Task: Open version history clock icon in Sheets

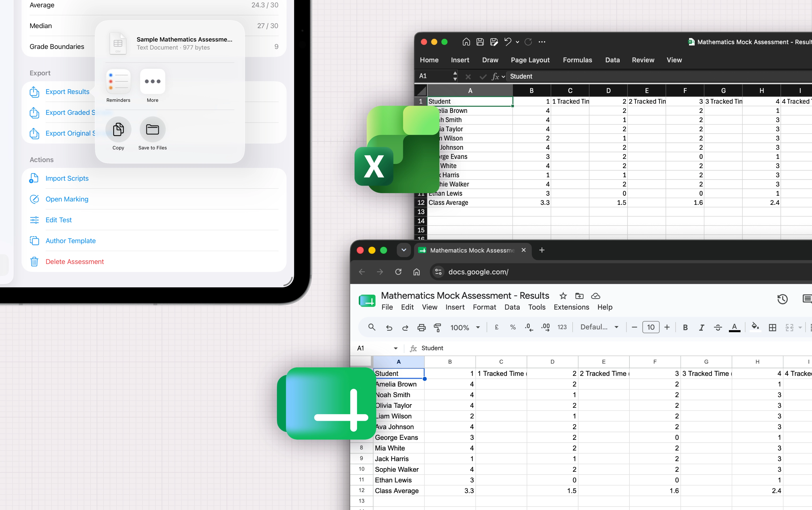Action: [782, 299]
